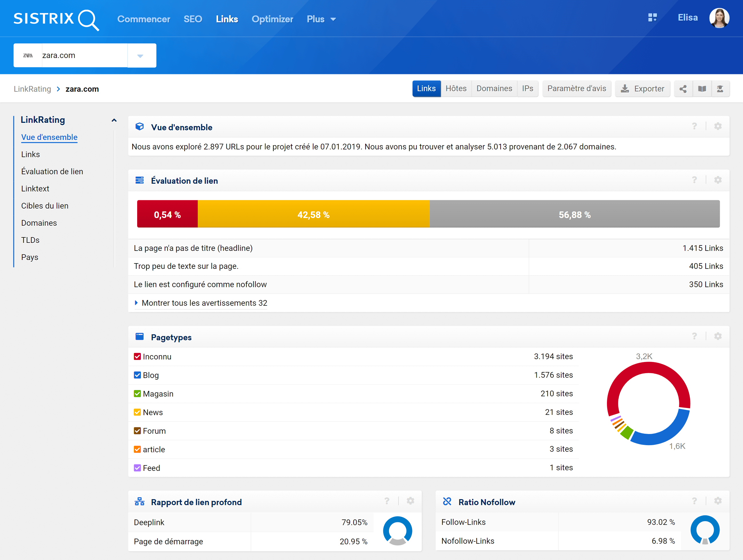Open Pays in sidebar
743x560 pixels.
[x=29, y=257]
